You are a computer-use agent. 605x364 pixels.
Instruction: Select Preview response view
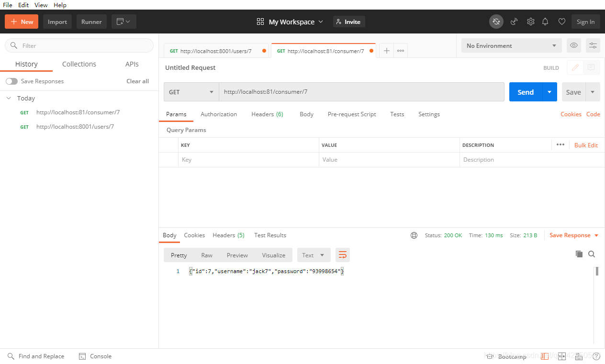(237, 255)
